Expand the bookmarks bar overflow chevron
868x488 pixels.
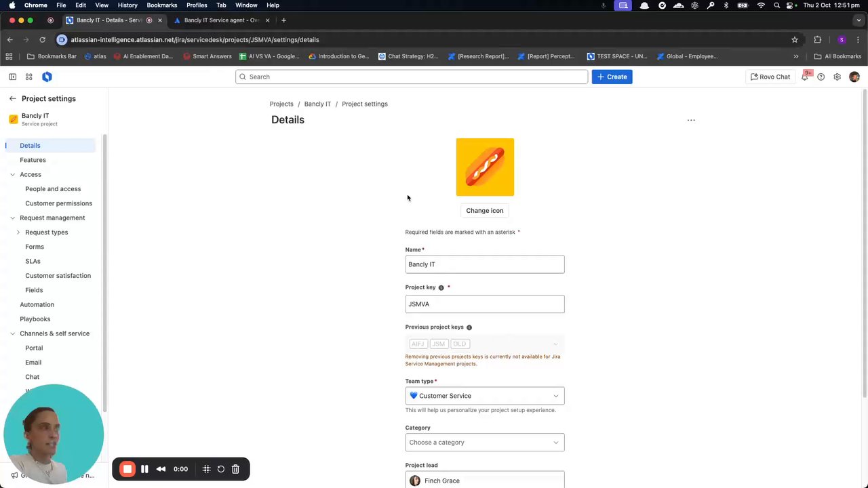(x=795, y=56)
